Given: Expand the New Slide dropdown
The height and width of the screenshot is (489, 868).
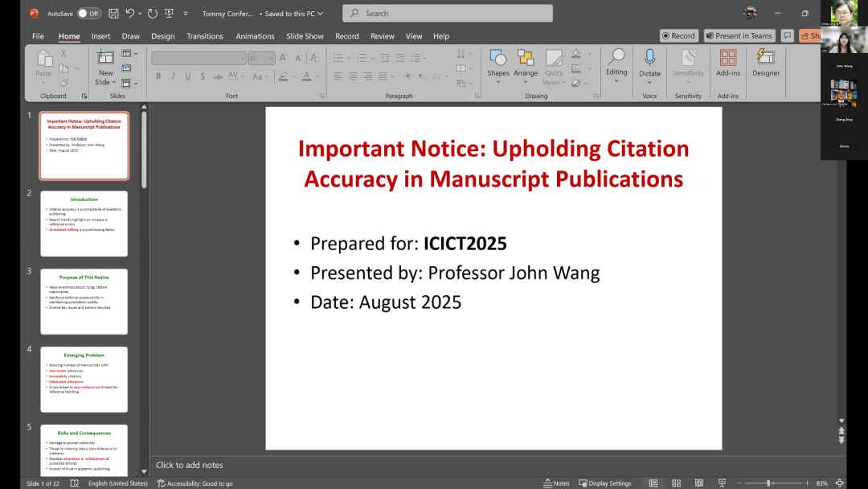Looking at the screenshot, I should pyautogui.click(x=105, y=82).
